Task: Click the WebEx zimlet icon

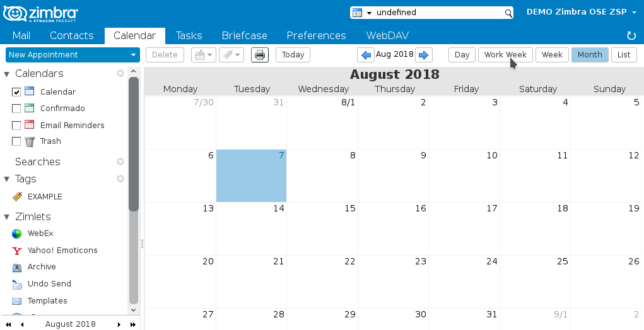Action: [x=17, y=233]
